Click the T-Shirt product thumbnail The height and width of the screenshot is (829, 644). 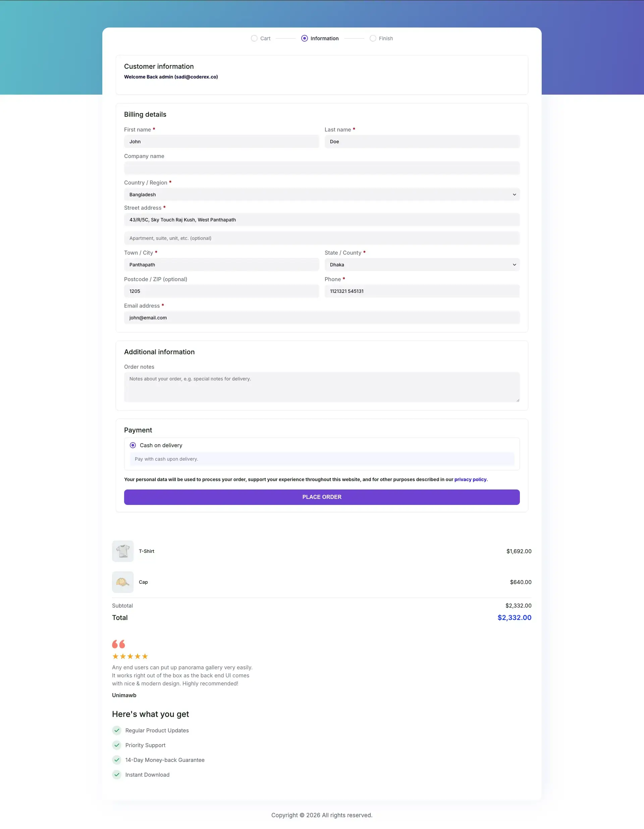(122, 551)
